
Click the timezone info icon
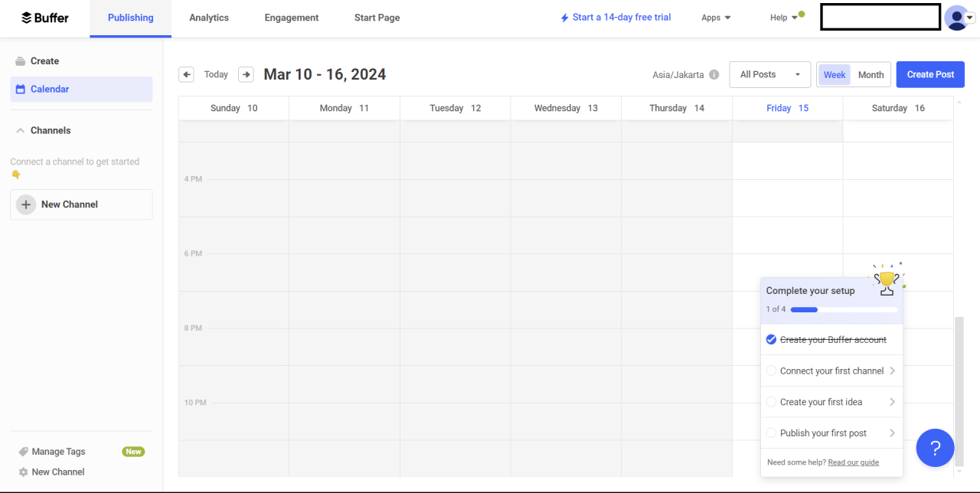[x=714, y=75]
